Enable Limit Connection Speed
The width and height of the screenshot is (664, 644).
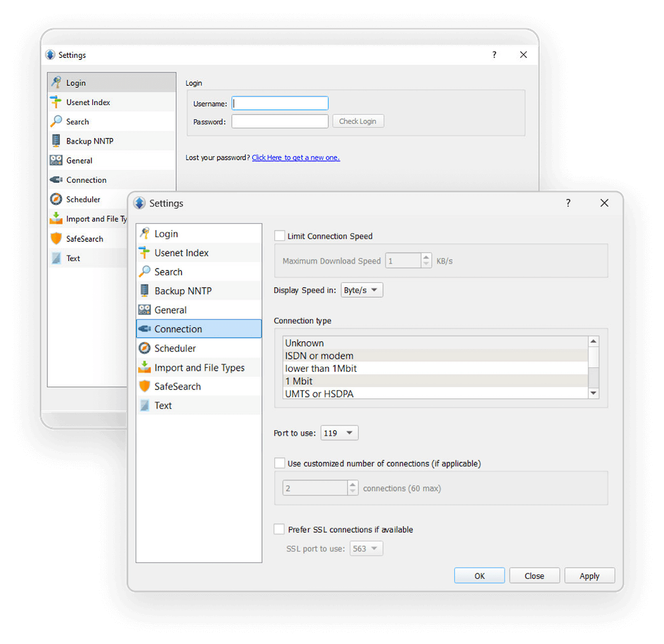pyautogui.click(x=280, y=236)
